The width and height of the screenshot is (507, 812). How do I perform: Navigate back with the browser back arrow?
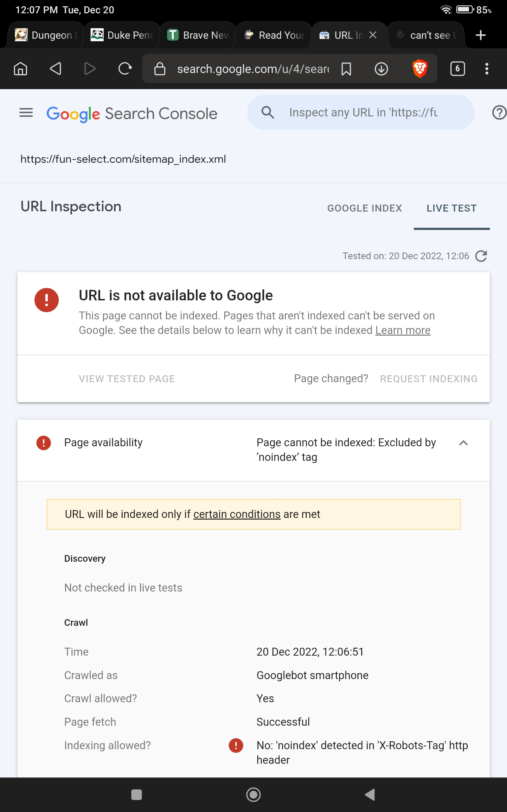pyautogui.click(x=55, y=69)
